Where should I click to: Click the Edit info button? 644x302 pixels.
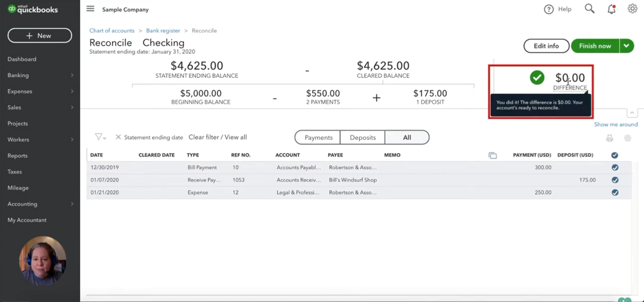[546, 46]
